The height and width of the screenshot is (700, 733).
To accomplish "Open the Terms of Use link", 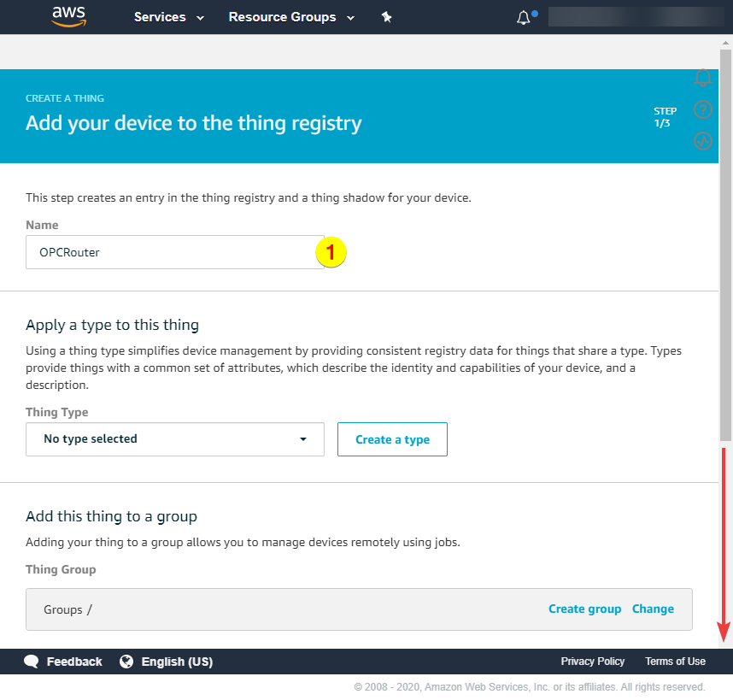I will [x=675, y=662].
